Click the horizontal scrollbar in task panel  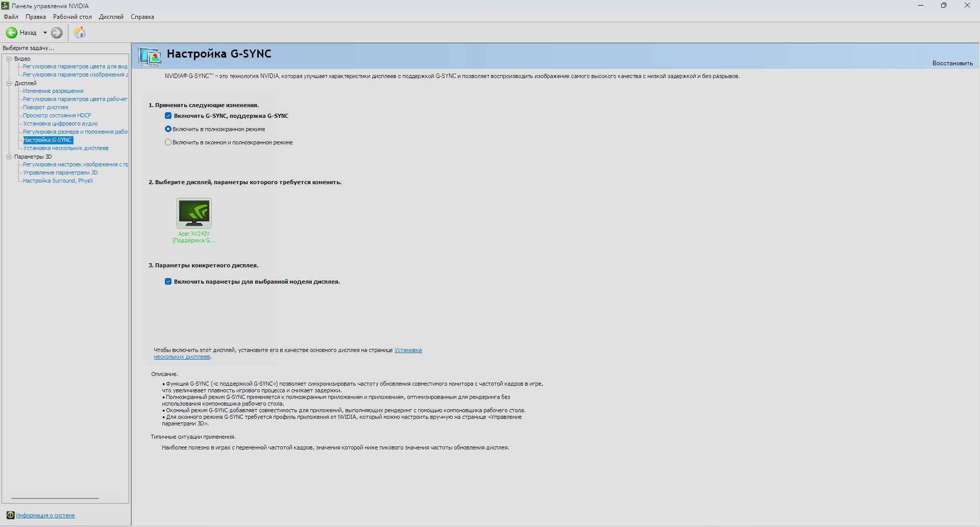coord(55,498)
